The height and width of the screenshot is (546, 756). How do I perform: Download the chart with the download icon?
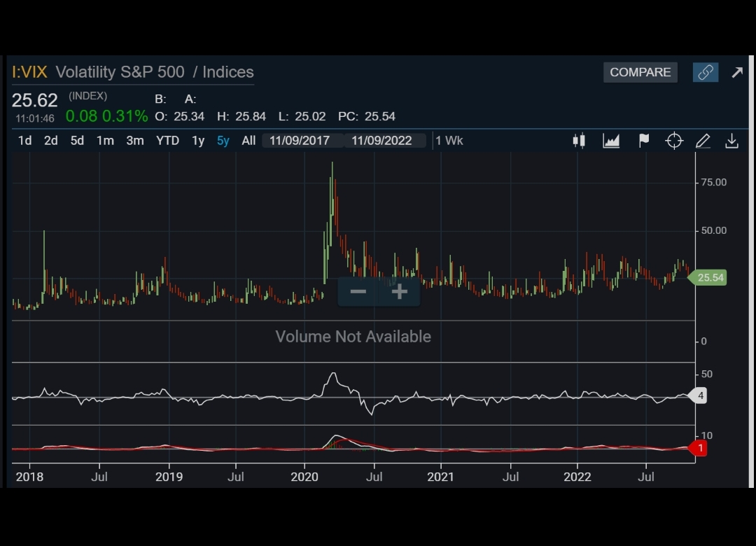click(x=732, y=141)
